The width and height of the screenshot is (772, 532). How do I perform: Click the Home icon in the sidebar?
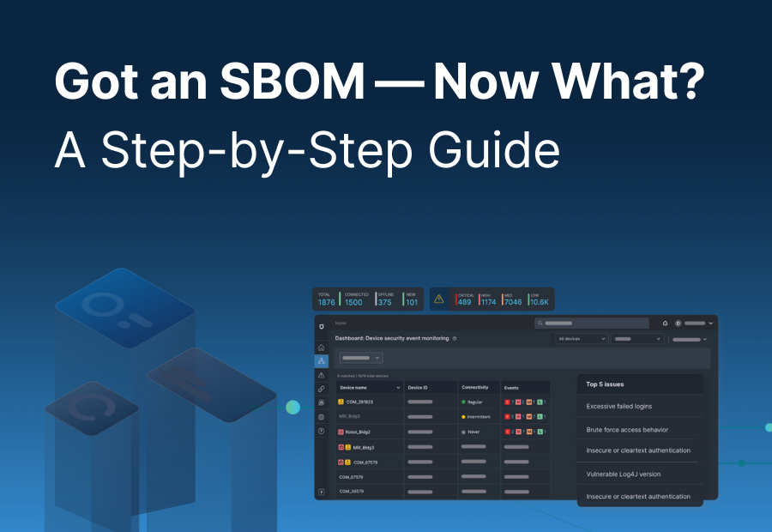[x=322, y=348]
